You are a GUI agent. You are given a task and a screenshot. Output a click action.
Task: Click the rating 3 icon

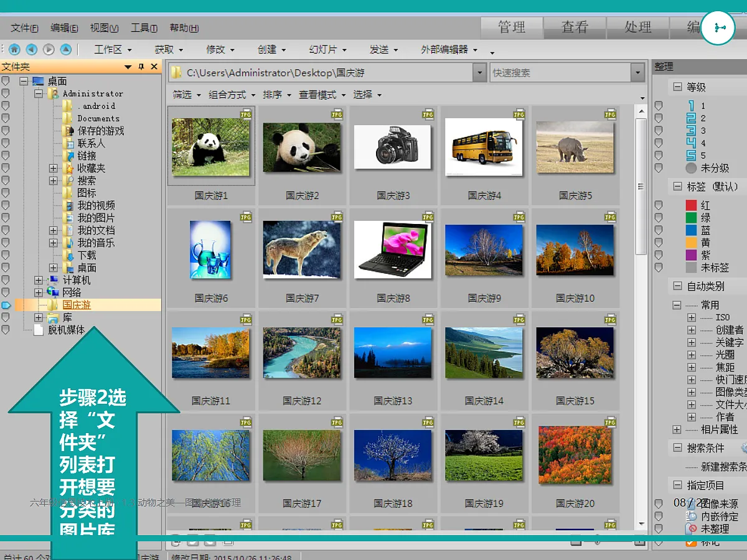click(x=691, y=131)
